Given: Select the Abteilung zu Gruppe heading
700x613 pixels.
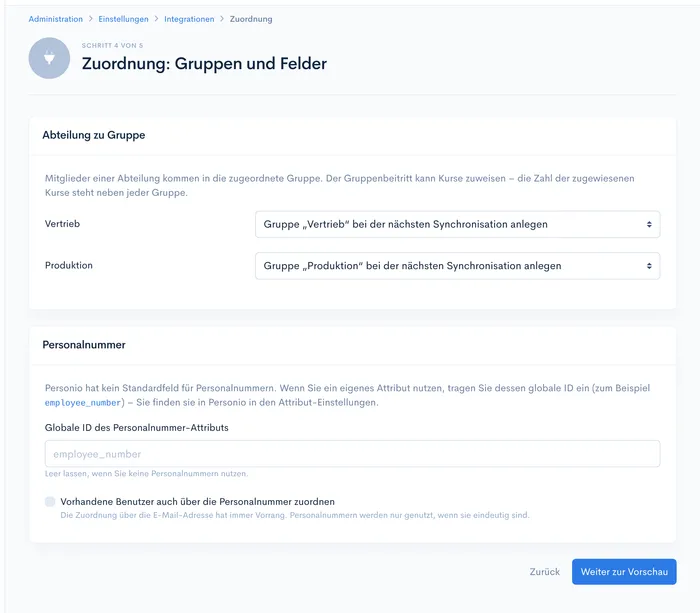Looking at the screenshot, I should pyautogui.click(x=94, y=135).
